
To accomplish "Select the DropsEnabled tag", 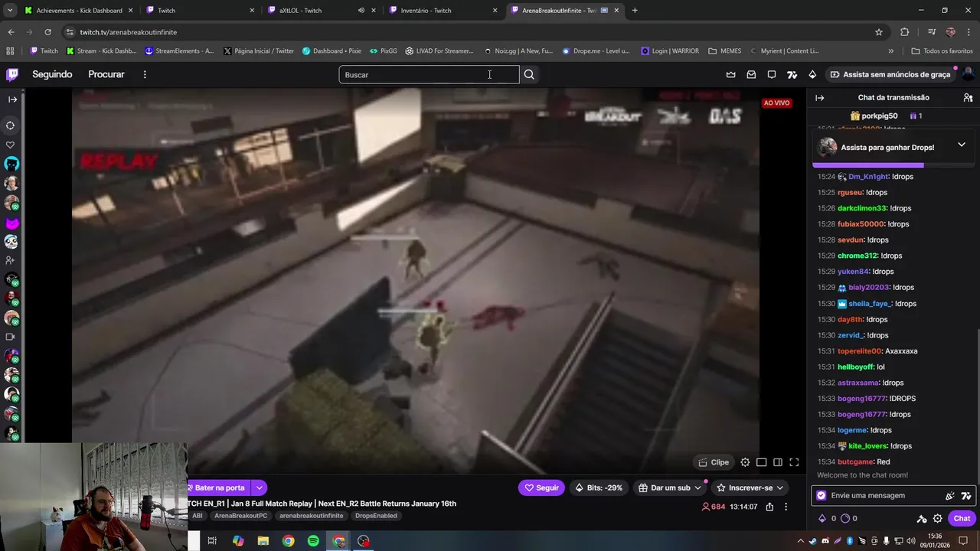I will [376, 516].
